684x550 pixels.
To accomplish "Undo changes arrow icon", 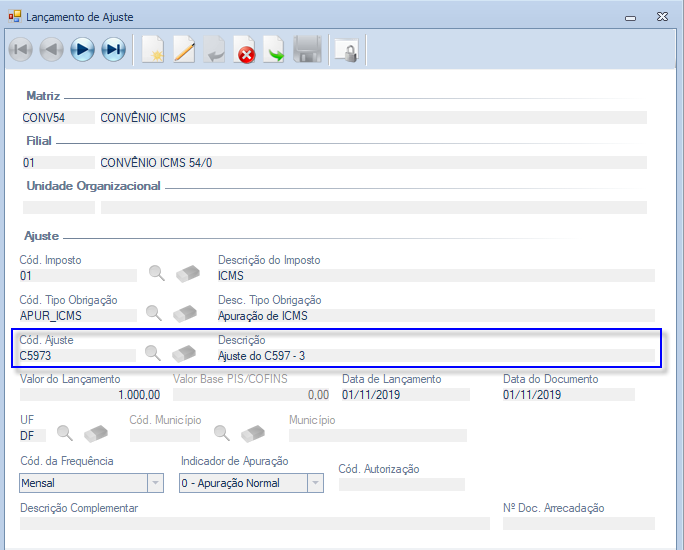I will point(215,49).
